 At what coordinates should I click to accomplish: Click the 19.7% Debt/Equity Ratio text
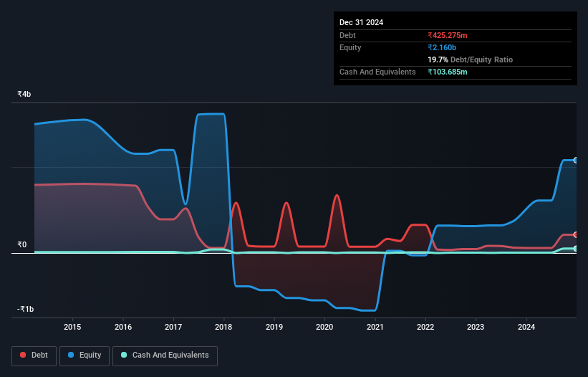click(x=470, y=59)
